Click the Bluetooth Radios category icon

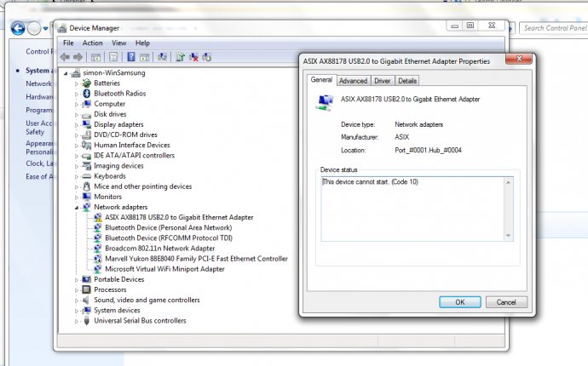[86, 94]
